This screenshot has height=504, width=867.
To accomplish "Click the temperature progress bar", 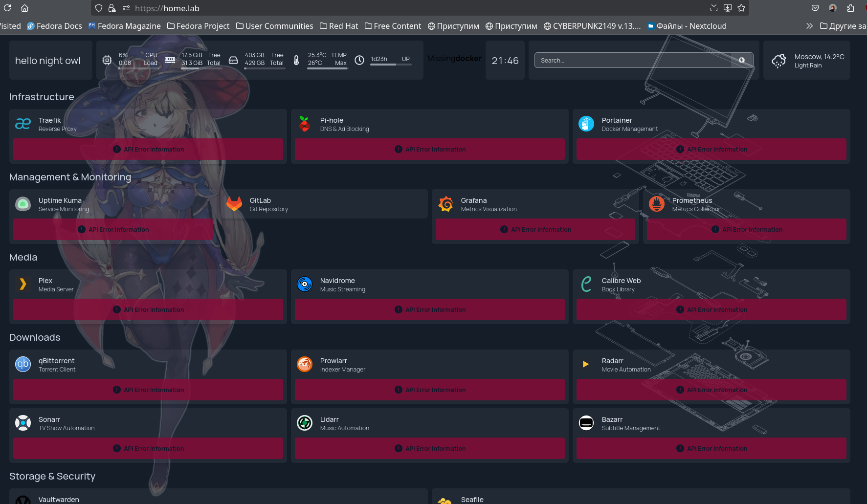I will coord(327,68).
